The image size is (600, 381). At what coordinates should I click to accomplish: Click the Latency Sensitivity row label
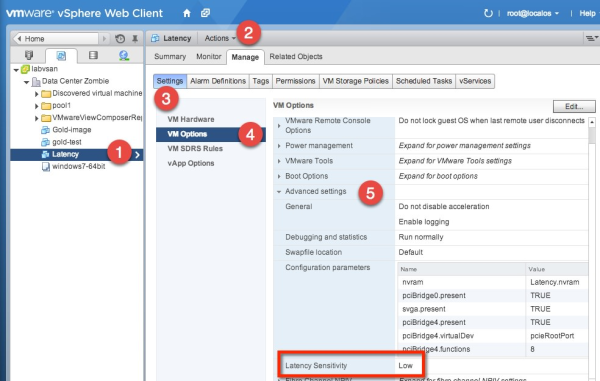tap(316, 366)
